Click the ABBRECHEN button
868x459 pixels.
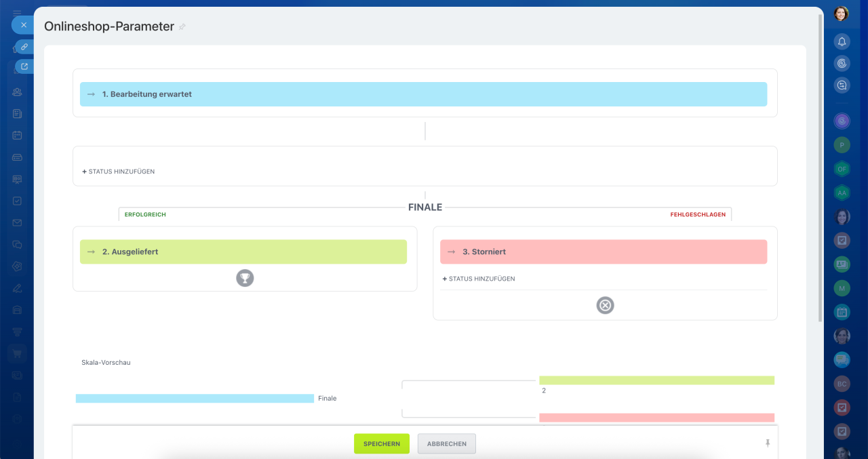(447, 444)
